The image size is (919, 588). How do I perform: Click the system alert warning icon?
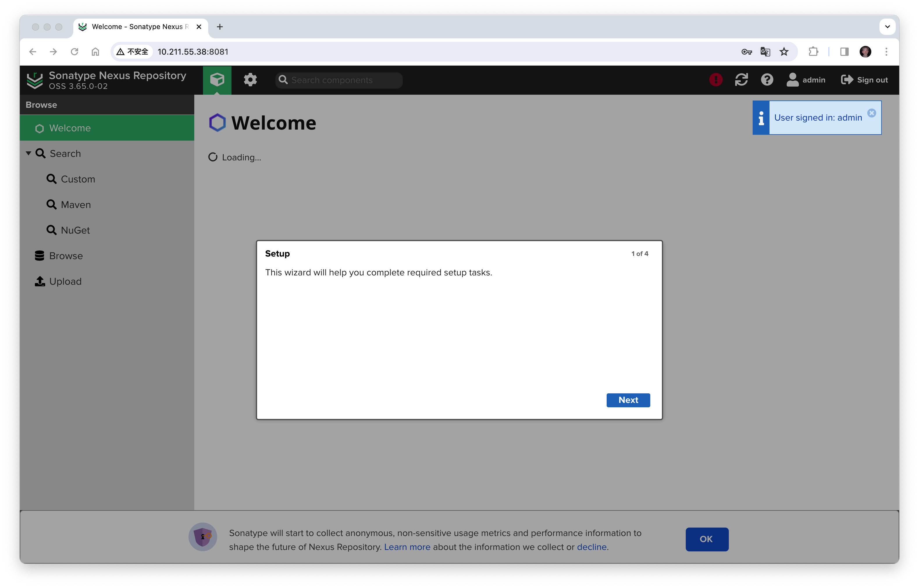[716, 80]
